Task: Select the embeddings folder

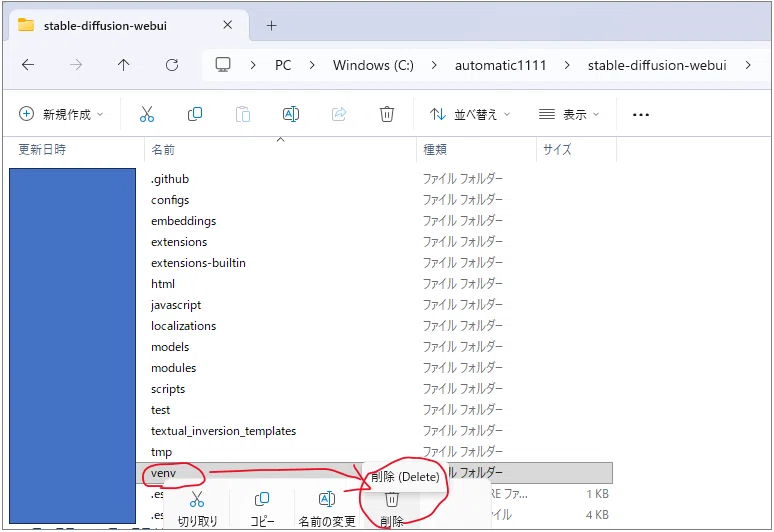Action: (184, 221)
